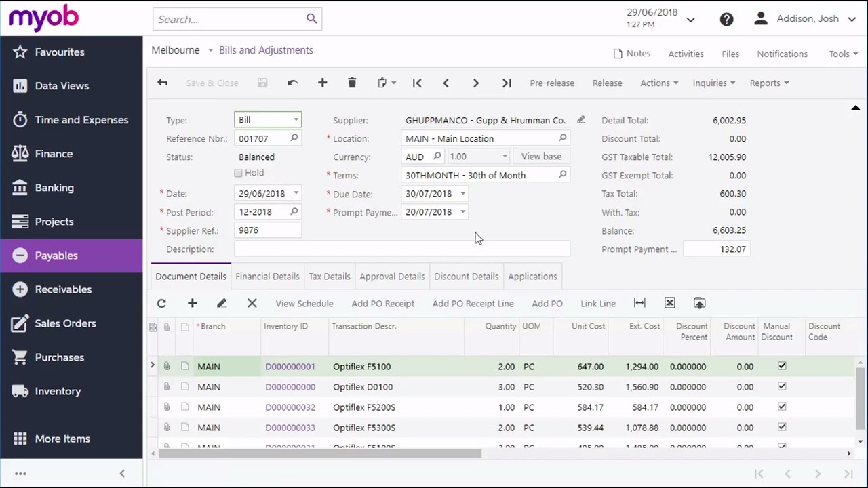
Task: Collapse the sidebar with chevron
Action: (x=122, y=474)
